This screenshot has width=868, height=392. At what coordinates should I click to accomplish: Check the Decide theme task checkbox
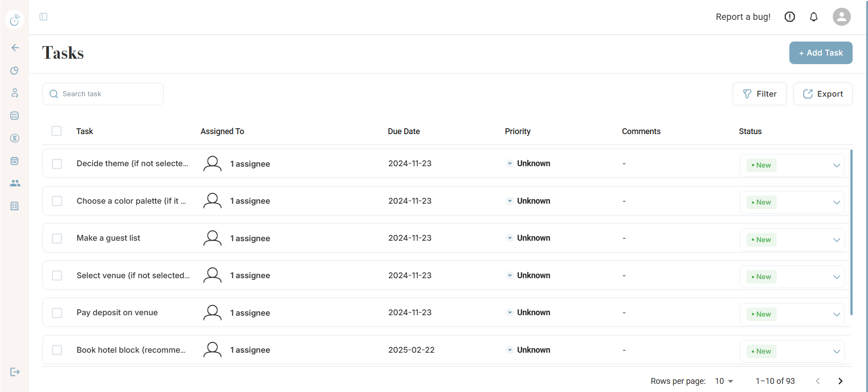click(57, 163)
